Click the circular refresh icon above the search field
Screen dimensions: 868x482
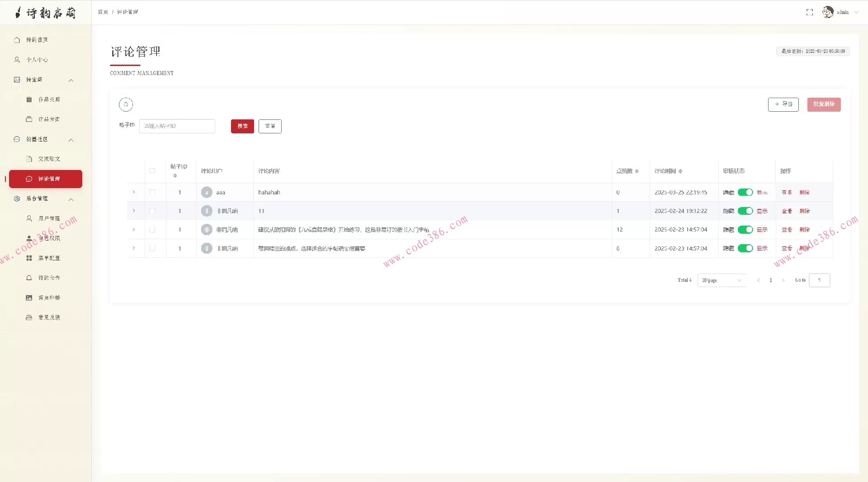point(126,104)
